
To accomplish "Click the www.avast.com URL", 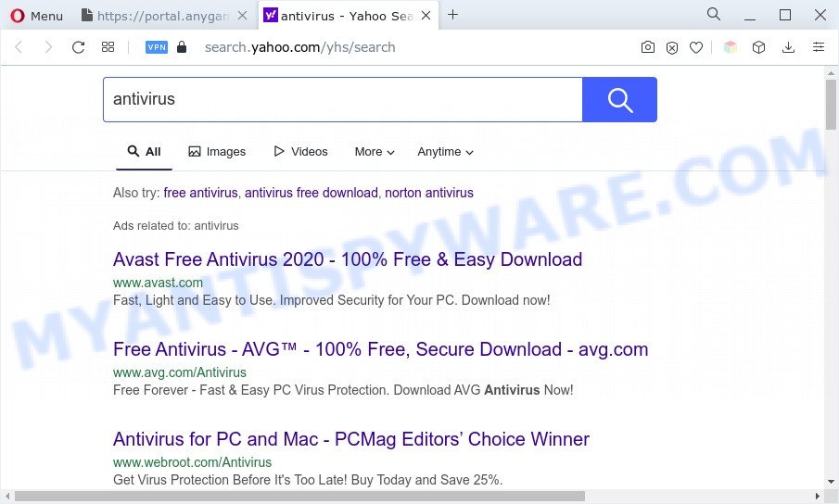I will 158,283.
